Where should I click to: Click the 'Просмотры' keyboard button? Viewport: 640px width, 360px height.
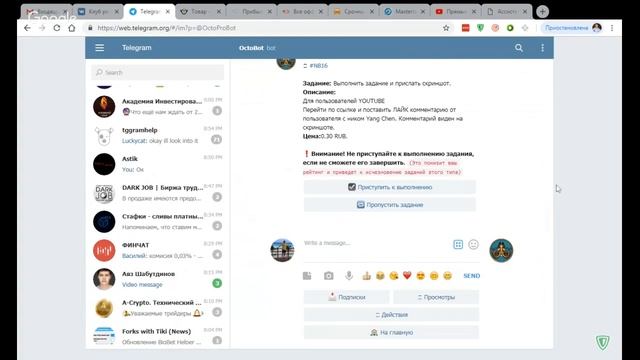click(x=436, y=297)
